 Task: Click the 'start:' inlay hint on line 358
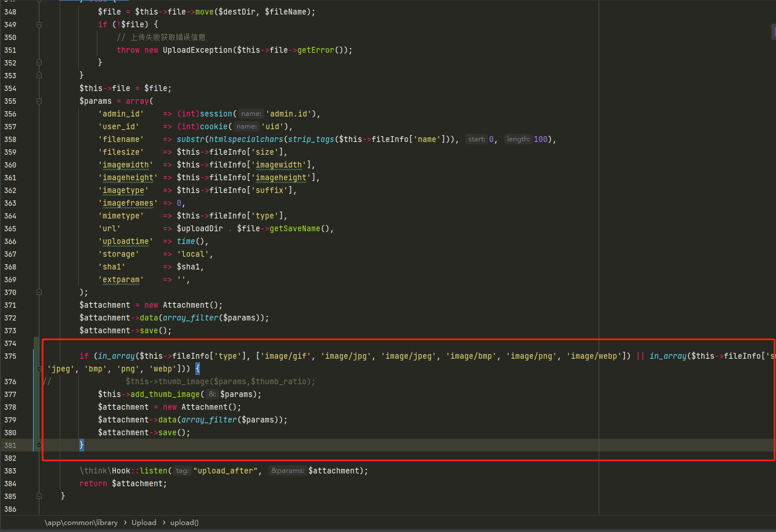[476, 139]
